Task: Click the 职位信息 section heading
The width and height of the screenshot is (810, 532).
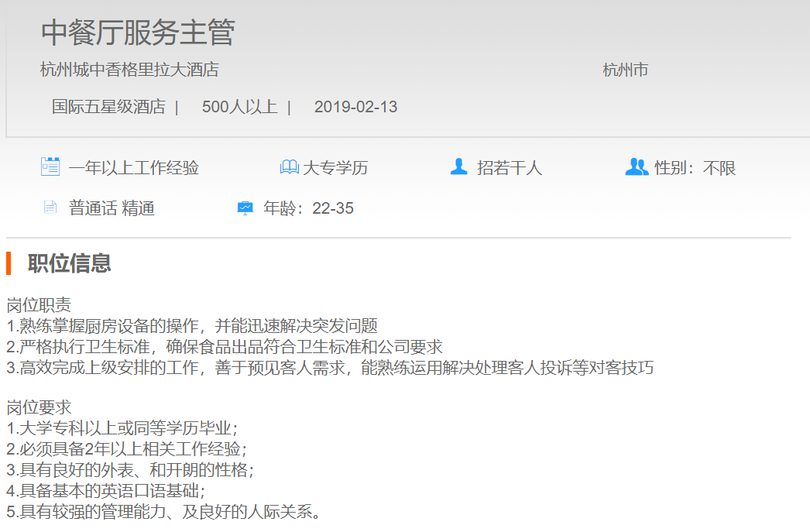Action: (x=70, y=263)
